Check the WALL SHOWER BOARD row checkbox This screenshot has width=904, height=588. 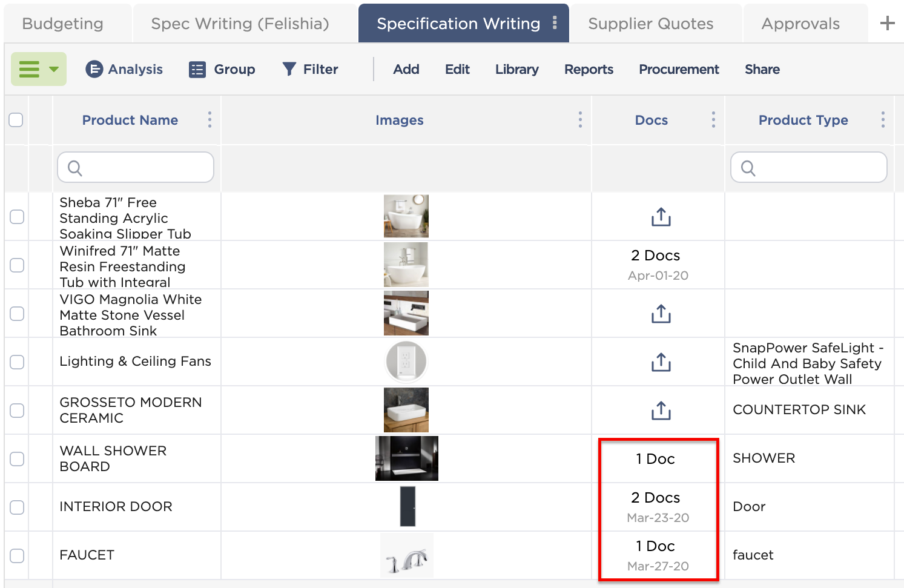click(x=17, y=459)
